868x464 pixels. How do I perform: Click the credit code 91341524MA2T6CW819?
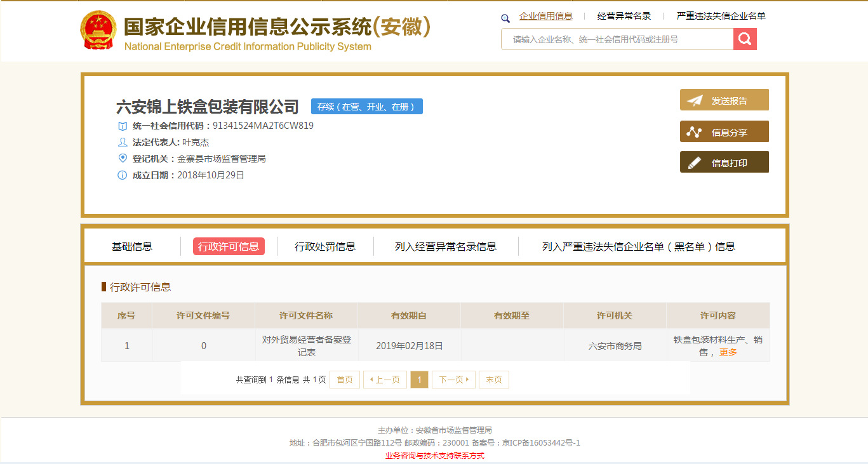click(x=264, y=126)
